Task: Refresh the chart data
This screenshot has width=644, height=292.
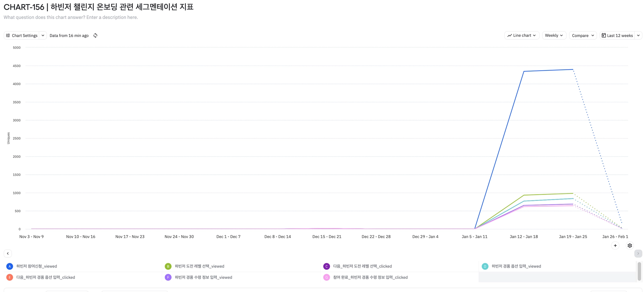Action: click(x=95, y=36)
